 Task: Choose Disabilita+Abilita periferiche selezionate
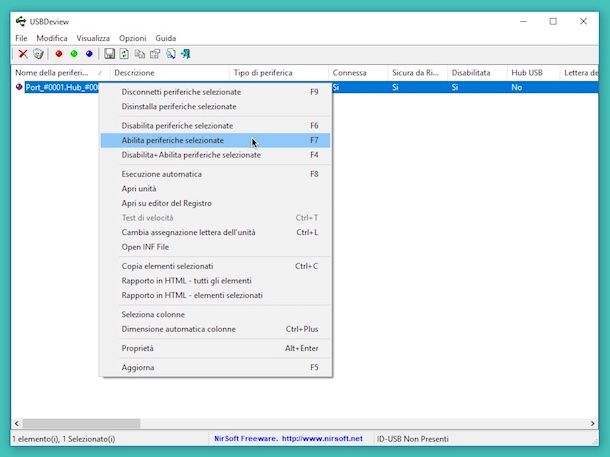[x=216, y=155]
